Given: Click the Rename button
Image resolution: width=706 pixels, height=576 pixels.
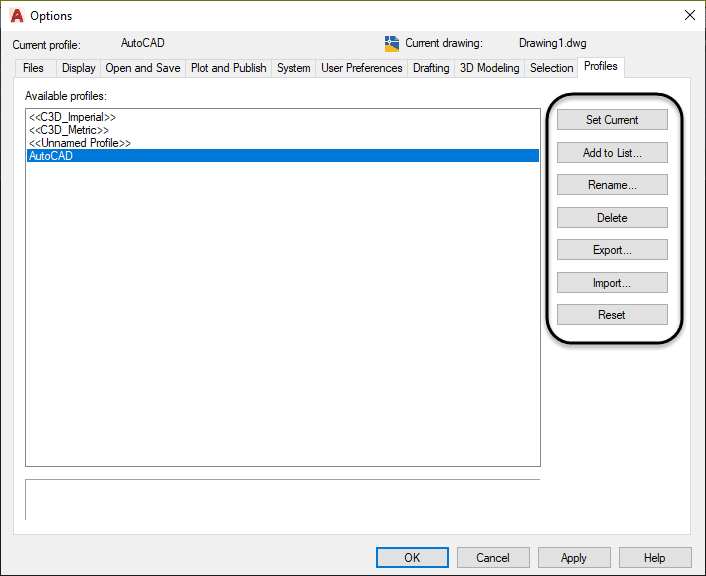Looking at the screenshot, I should (612, 185).
